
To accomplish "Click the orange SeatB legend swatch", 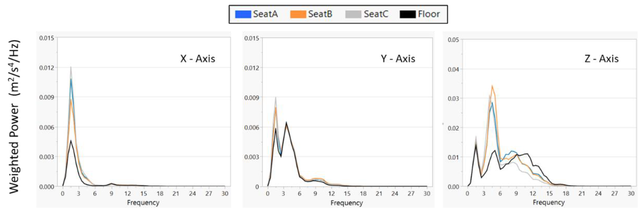I will (x=298, y=14).
